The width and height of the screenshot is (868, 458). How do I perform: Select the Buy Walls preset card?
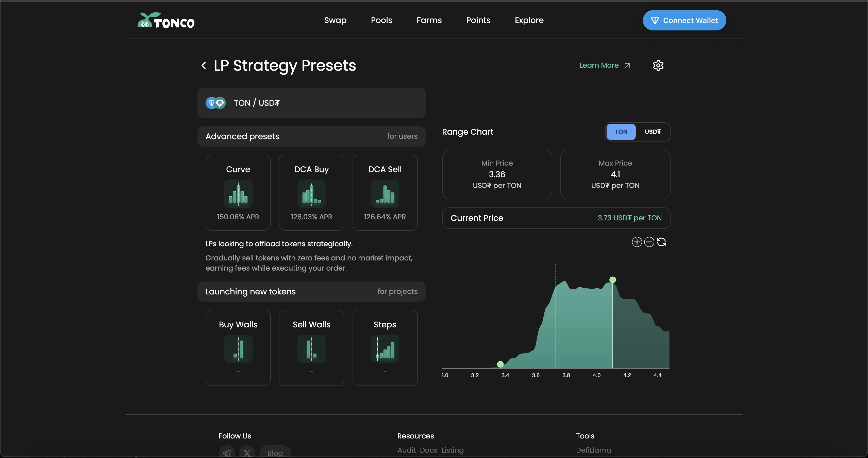pyautogui.click(x=238, y=347)
